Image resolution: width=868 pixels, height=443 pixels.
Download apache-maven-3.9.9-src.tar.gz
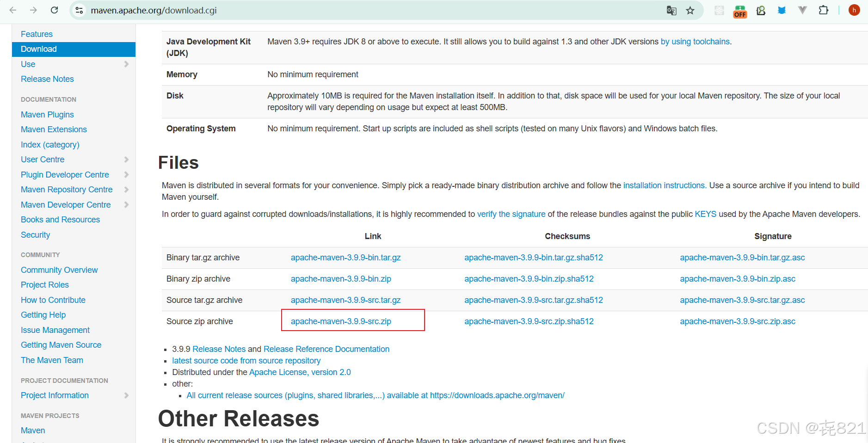345,300
